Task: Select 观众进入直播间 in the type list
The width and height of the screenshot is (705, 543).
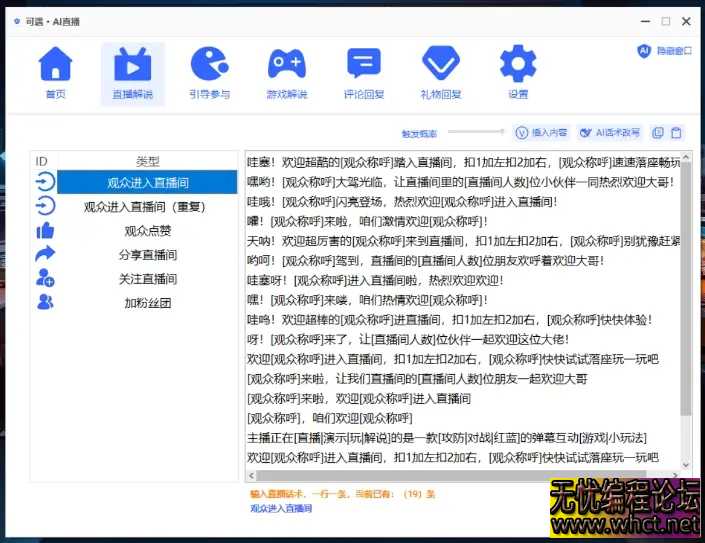Action: pos(148,183)
